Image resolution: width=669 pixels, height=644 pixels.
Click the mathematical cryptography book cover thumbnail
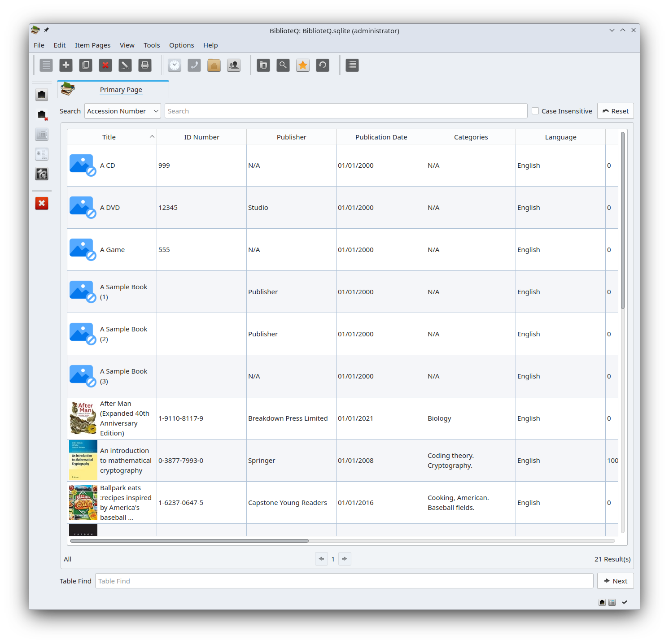click(83, 460)
